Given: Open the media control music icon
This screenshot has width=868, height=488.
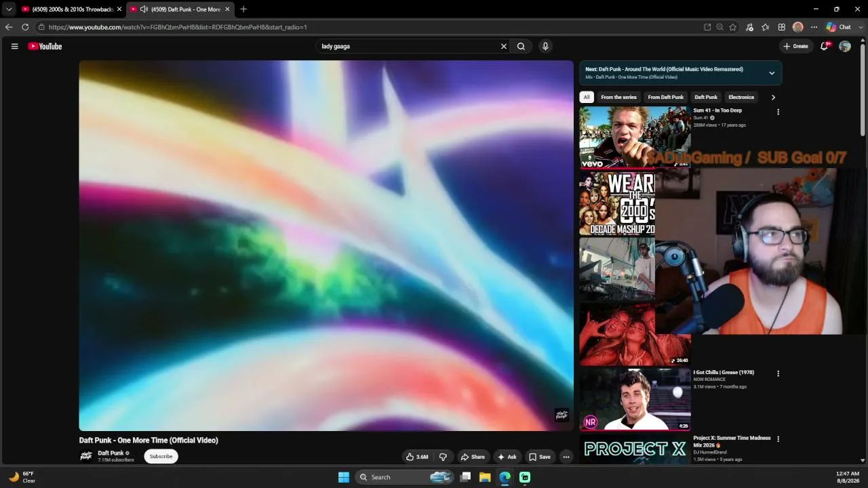Looking at the screenshot, I should pos(749,27).
